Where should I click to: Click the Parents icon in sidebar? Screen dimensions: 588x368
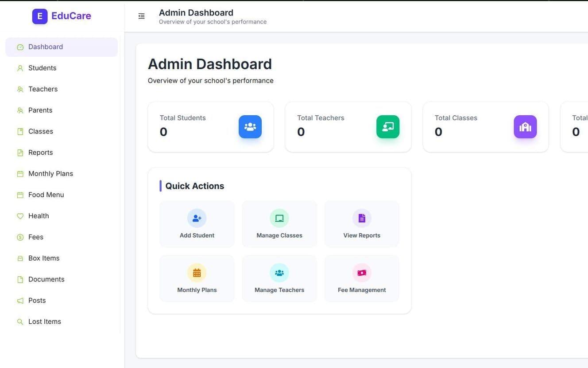coord(20,110)
